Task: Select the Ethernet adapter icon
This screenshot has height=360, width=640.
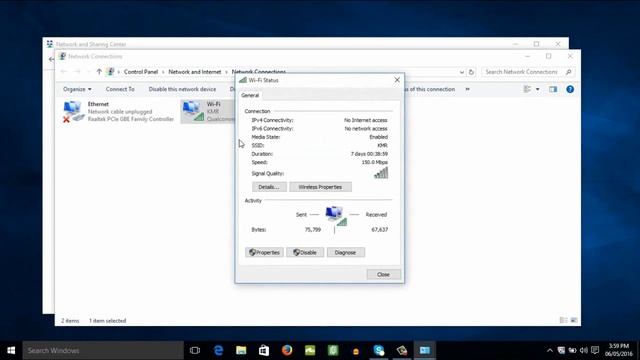Action: tap(73, 111)
